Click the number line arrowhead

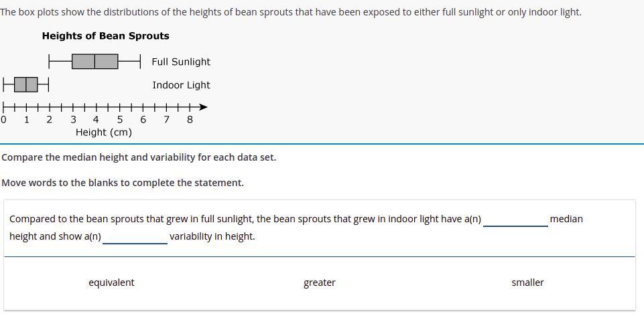[x=203, y=108]
